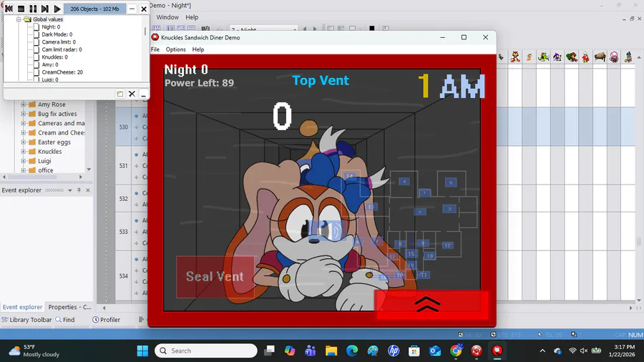Expand the Easter eggs folder

tap(24, 142)
